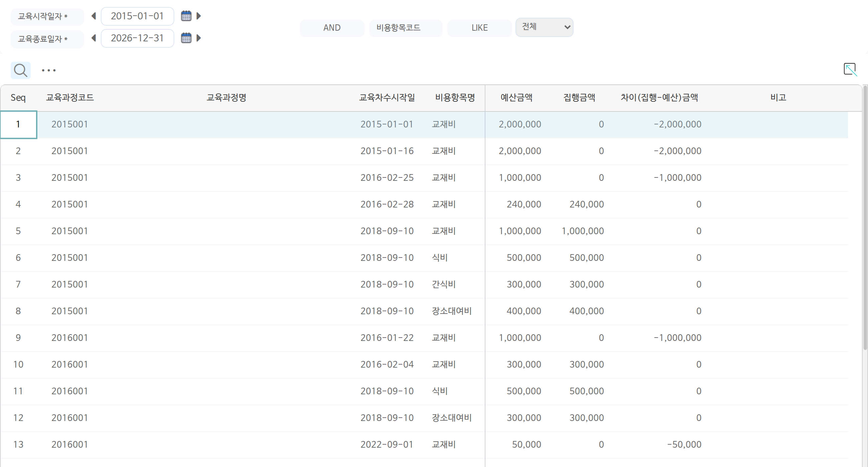Open calendar picker for 교육시작일자
This screenshot has width=868, height=467.
click(186, 16)
